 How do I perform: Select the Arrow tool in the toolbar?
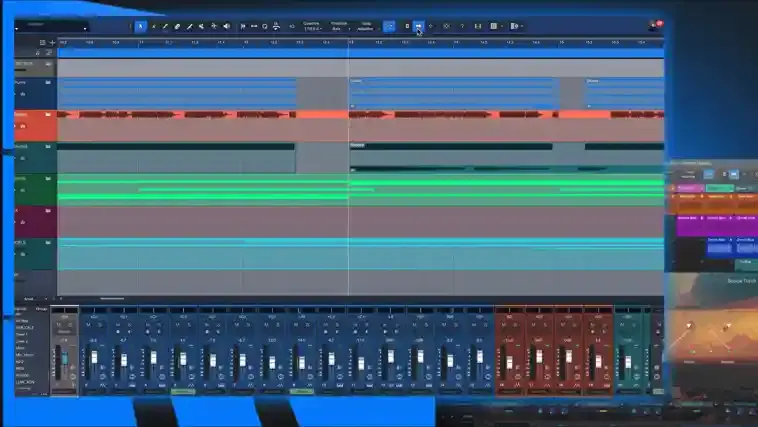click(141, 26)
